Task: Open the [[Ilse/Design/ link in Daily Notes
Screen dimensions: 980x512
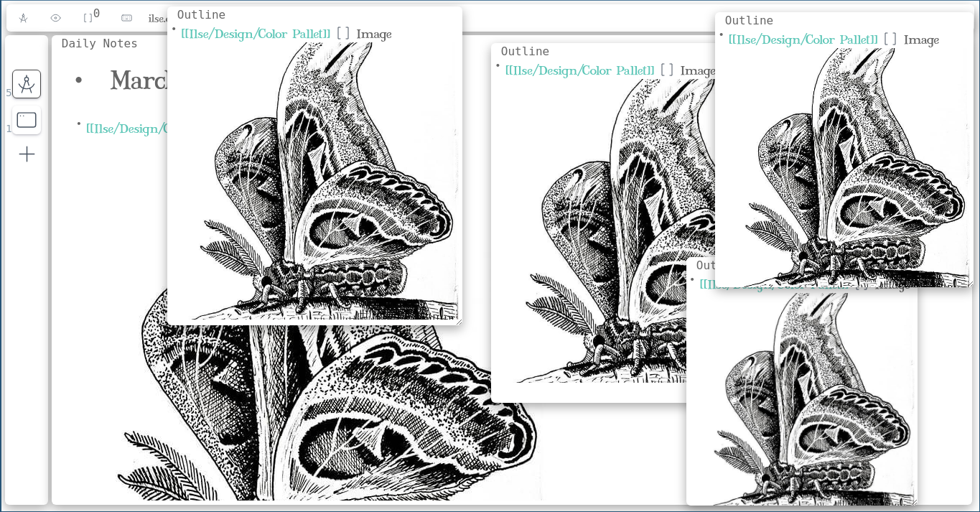Action: [x=126, y=129]
